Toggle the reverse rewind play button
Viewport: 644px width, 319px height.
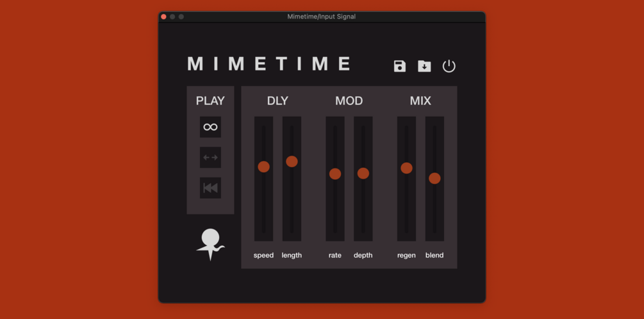[210, 188]
